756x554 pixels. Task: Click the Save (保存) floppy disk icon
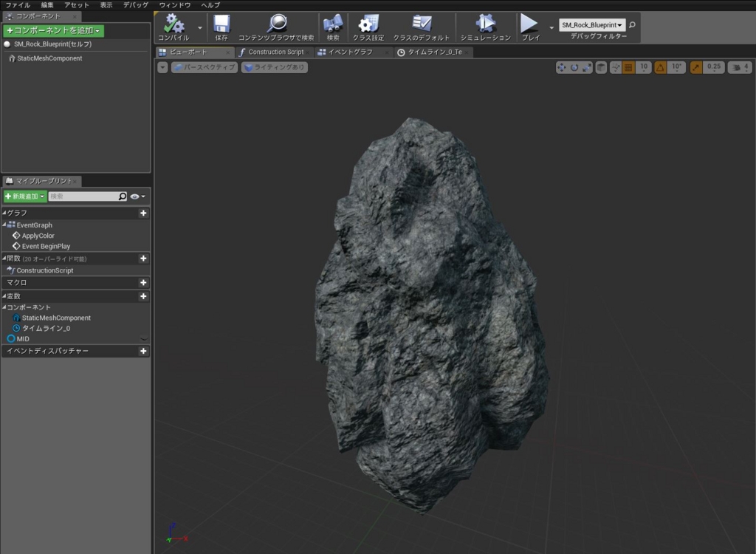221,24
